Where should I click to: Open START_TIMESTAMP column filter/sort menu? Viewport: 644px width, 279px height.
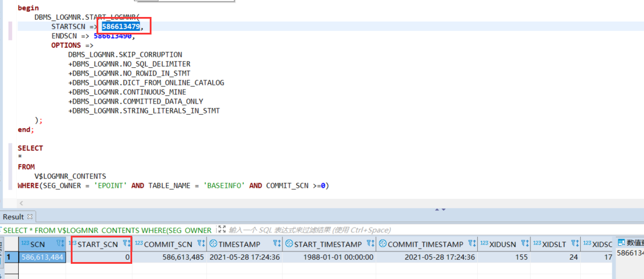tap(371, 243)
